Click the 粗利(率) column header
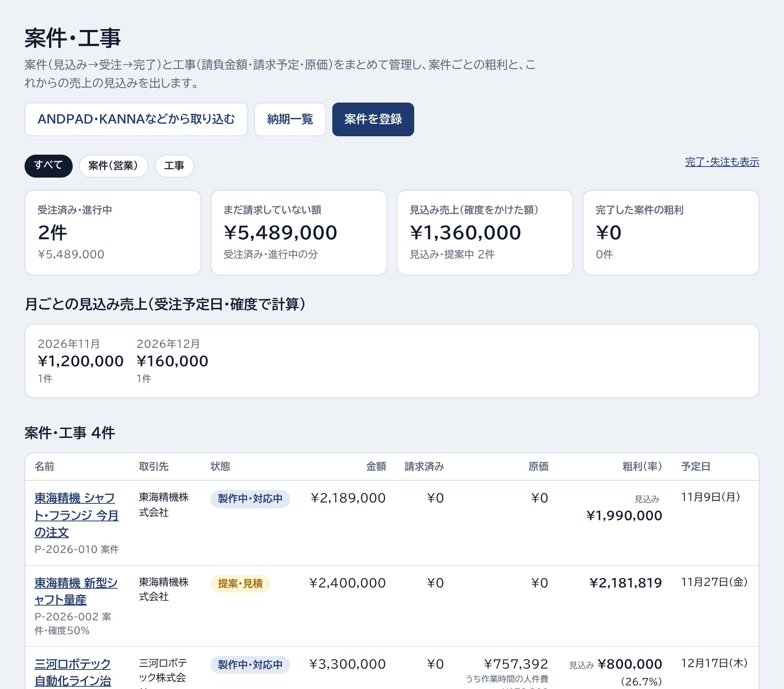784x689 pixels. (642, 467)
